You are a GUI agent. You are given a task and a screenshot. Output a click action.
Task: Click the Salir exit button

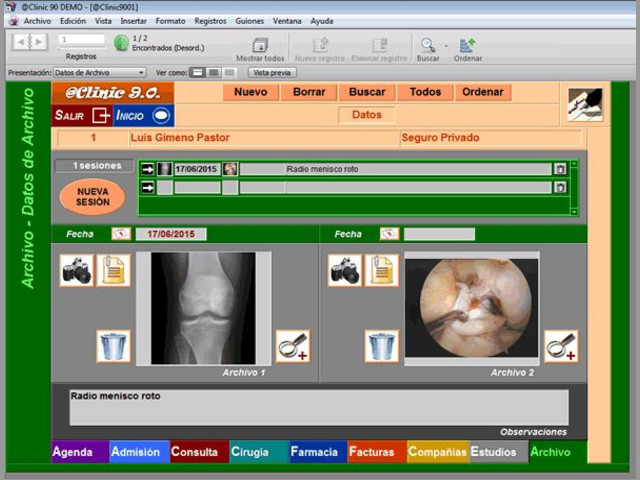(82, 116)
